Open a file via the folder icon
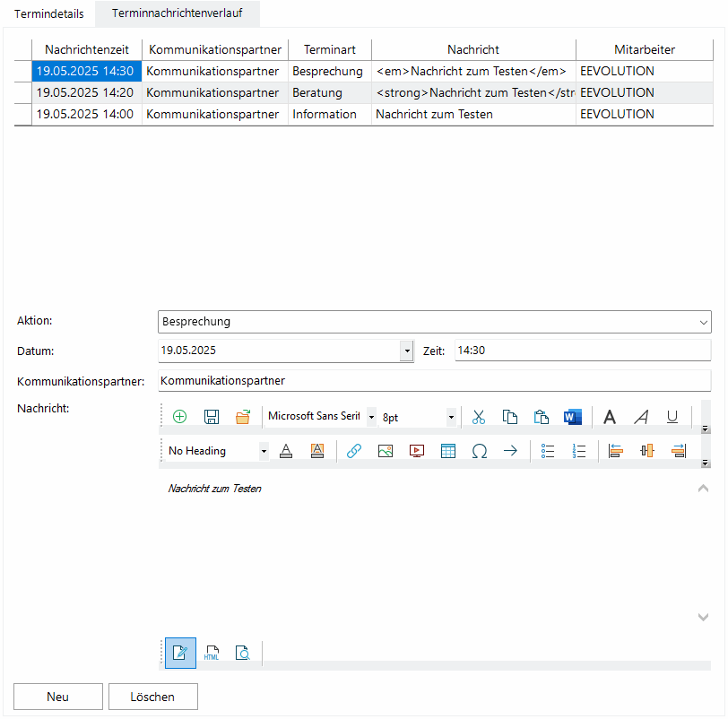Image resolution: width=728 pixels, height=719 pixels. pyautogui.click(x=242, y=416)
